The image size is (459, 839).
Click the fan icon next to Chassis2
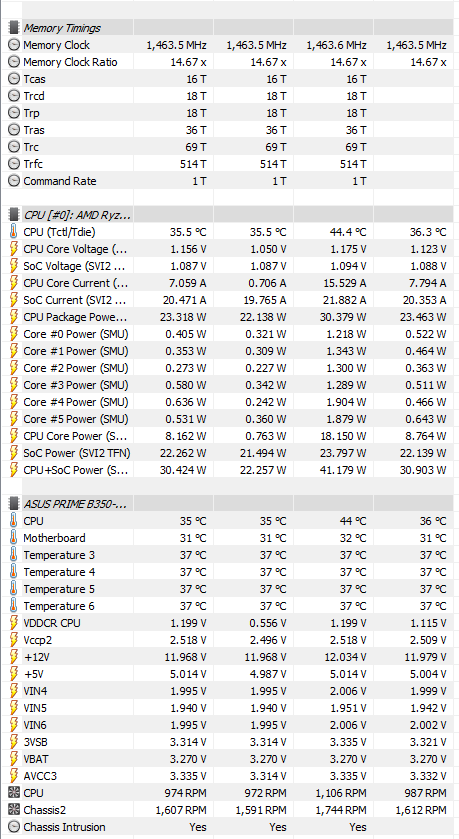click(14, 810)
